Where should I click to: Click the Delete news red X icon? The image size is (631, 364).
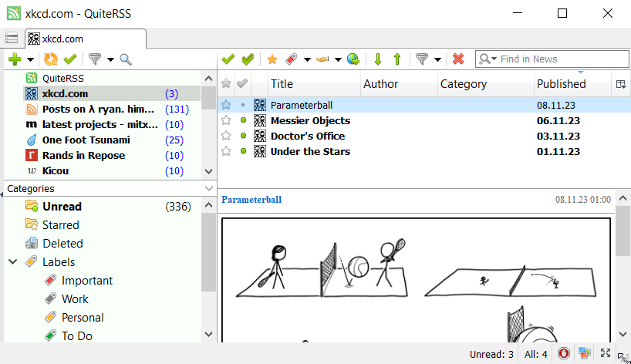click(x=458, y=59)
